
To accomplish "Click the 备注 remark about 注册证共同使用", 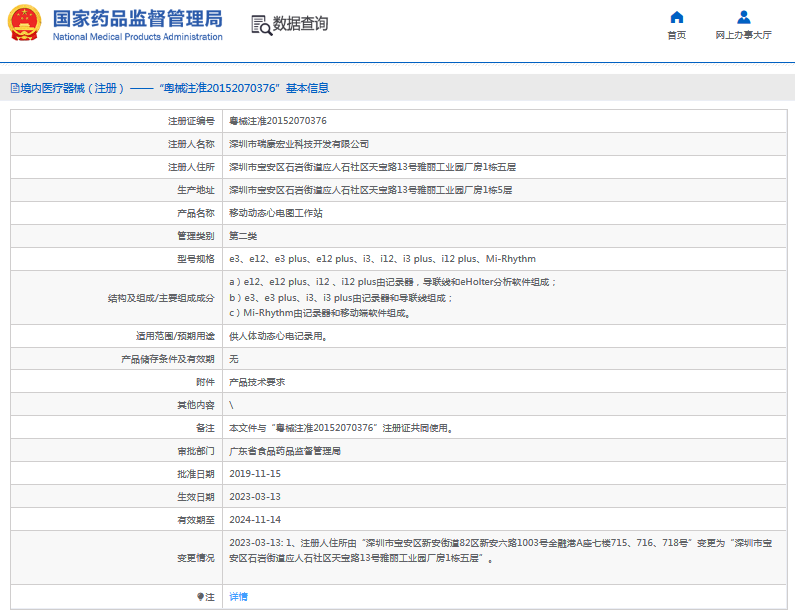I will pyautogui.click(x=341, y=428).
